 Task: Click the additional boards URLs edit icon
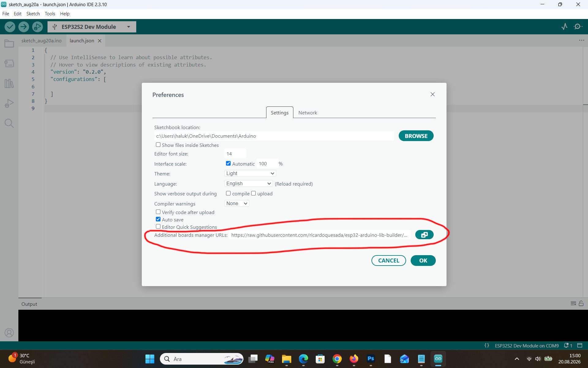424,235
